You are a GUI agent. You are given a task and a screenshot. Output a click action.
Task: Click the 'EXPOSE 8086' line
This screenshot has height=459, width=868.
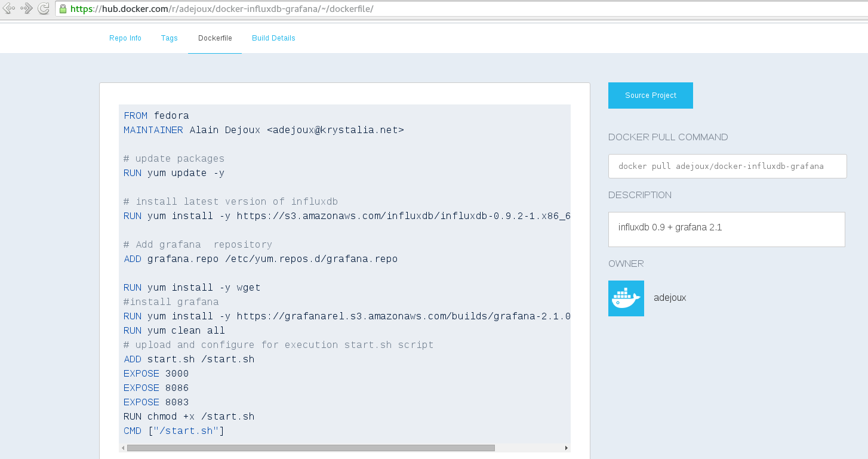pyautogui.click(x=156, y=388)
